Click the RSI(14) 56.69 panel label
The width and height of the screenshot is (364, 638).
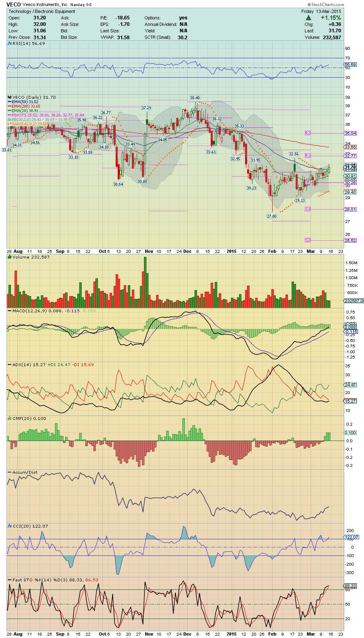pos(29,43)
